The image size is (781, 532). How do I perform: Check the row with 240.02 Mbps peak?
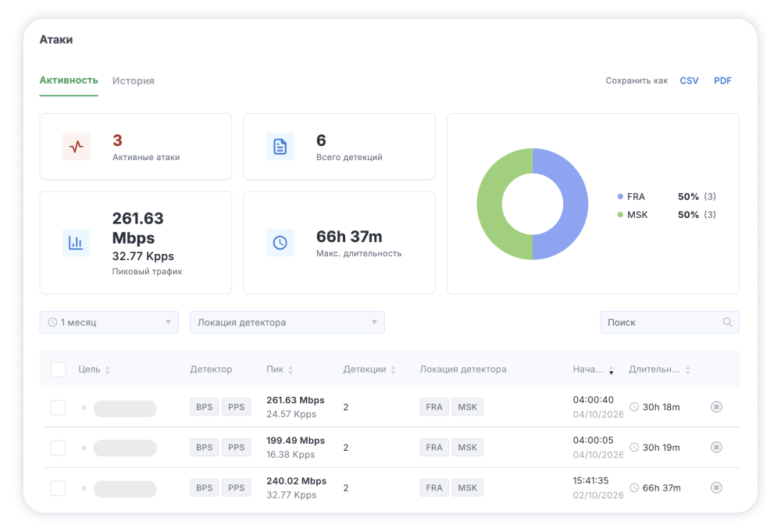pos(59,488)
